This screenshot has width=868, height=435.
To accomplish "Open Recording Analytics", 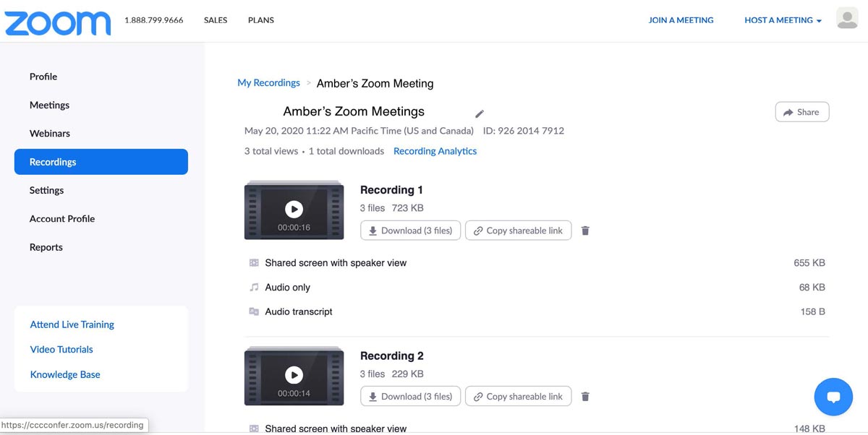I will tap(435, 150).
